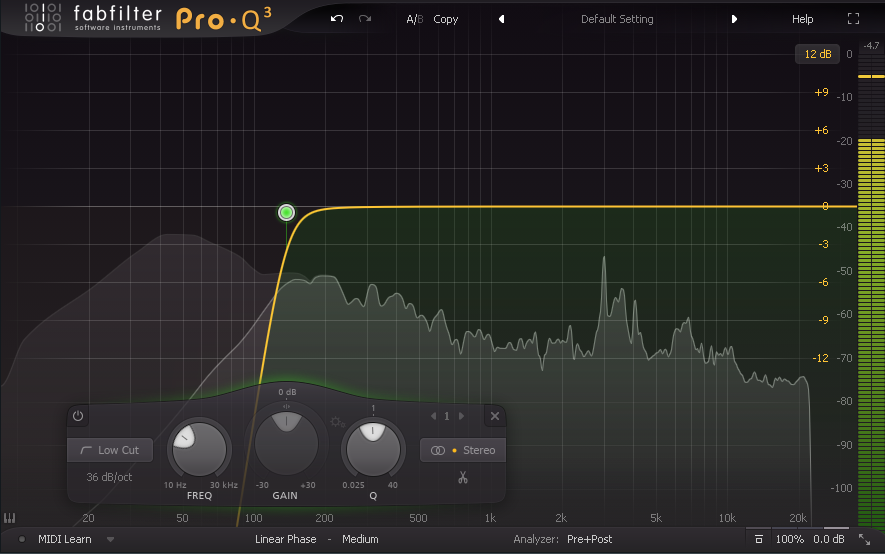This screenshot has width=885, height=554.
Task: Click the 0.0 dB output gain
Action: point(829,539)
